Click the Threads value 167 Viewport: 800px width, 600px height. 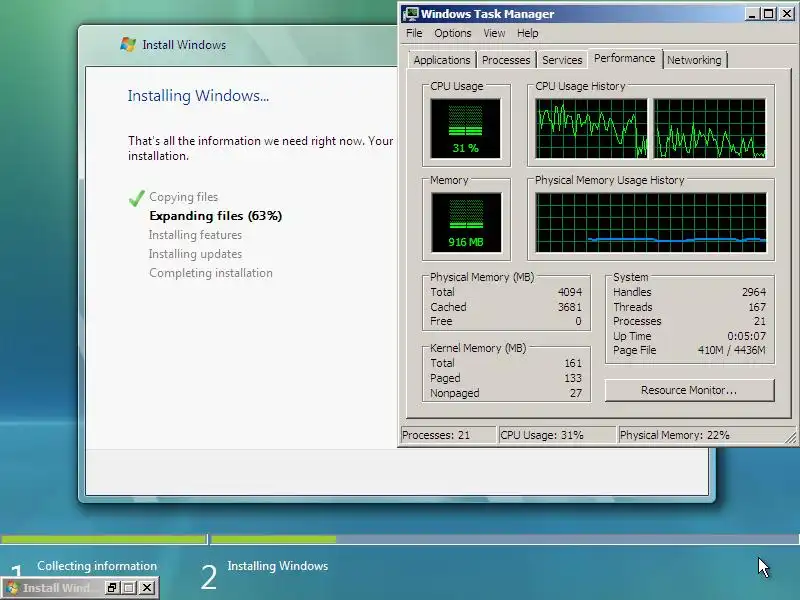(x=757, y=307)
